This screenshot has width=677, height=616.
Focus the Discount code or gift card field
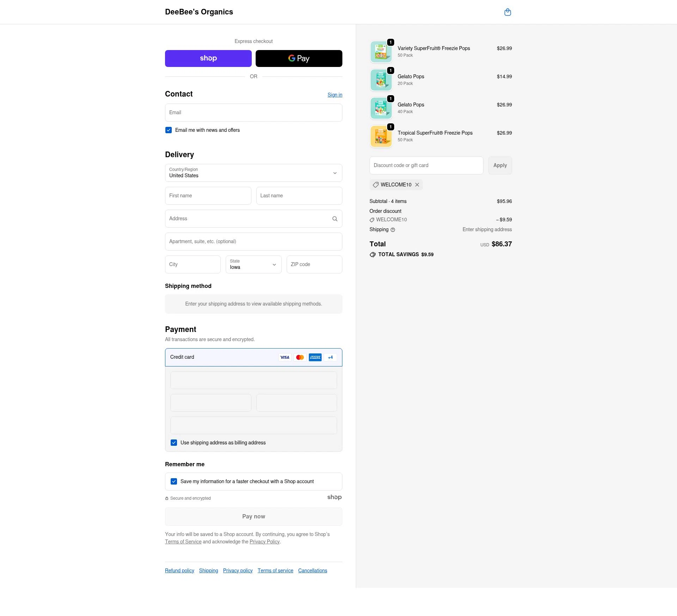pos(426,166)
